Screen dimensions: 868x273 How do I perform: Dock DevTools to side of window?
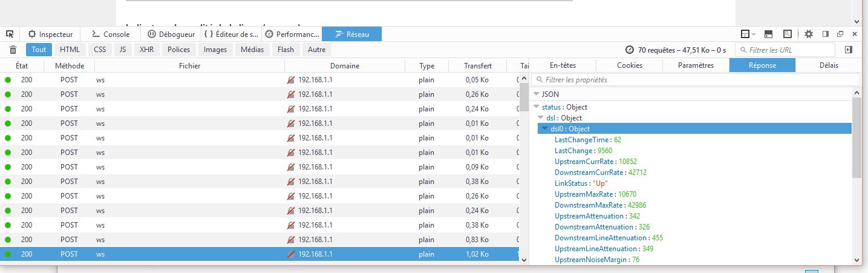click(x=826, y=35)
